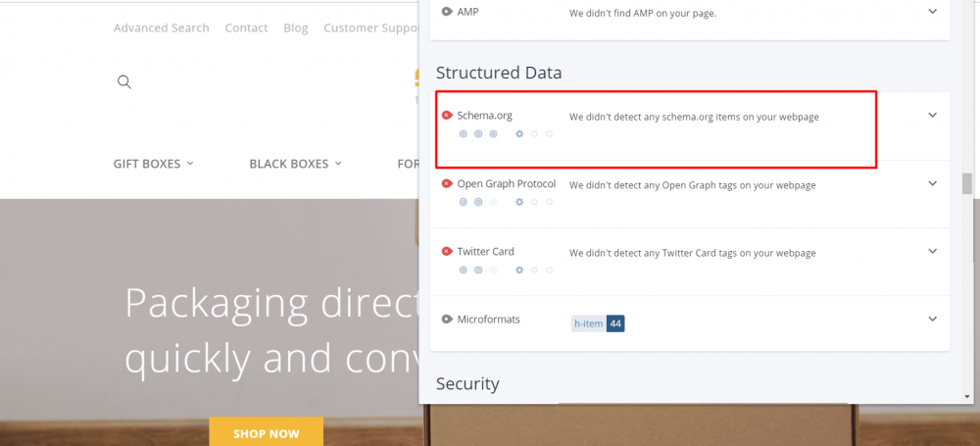Image resolution: width=980 pixels, height=446 pixels.
Task: Open the GIFT BOXES dropdown menu
Action: pyautogui.click(x=153, y=164)
